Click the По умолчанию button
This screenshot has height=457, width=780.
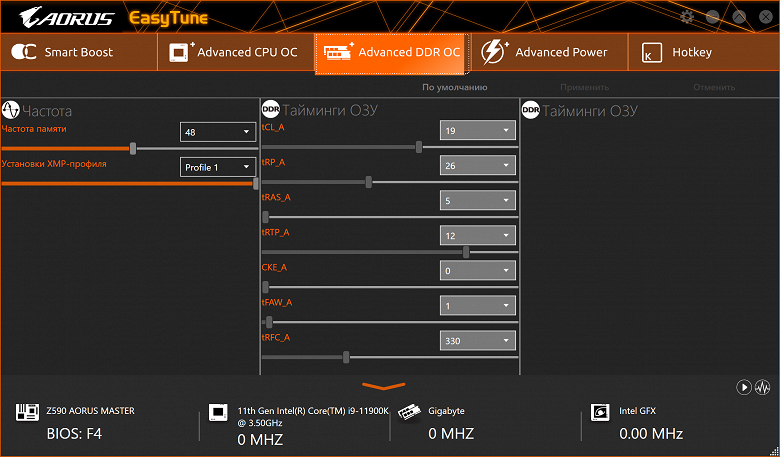pyautogui.click(x=455, y=88)
